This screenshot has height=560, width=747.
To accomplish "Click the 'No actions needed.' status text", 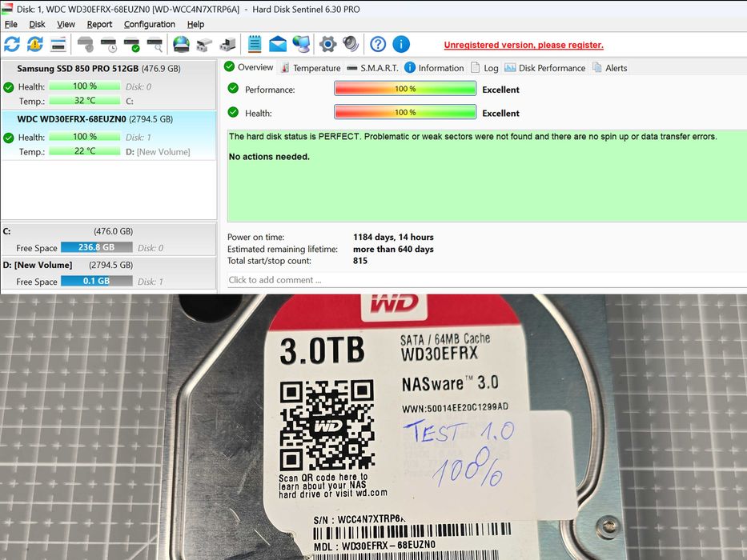I will pyautogui.click(x=269, y=157).
